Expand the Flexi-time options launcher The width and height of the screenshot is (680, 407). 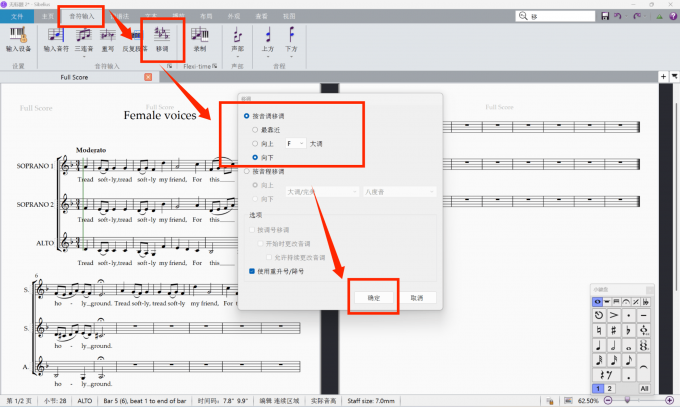pyautogui.click(x=215, y=66)
